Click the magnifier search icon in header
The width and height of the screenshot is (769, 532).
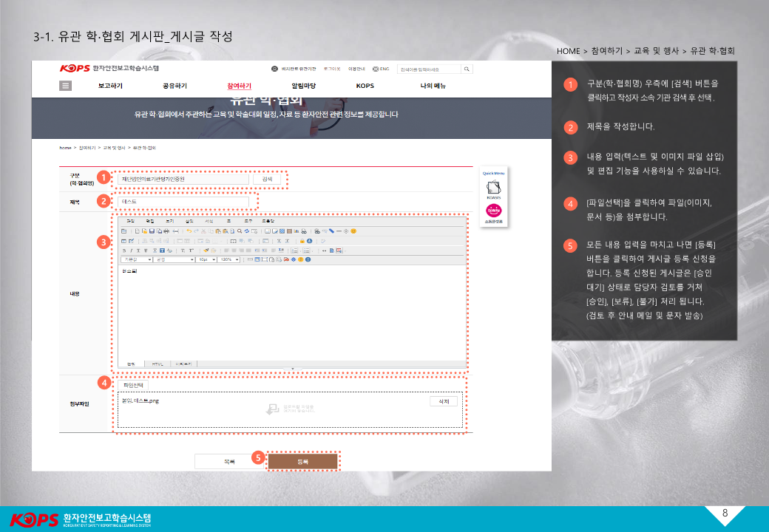[x=467, y=69]
